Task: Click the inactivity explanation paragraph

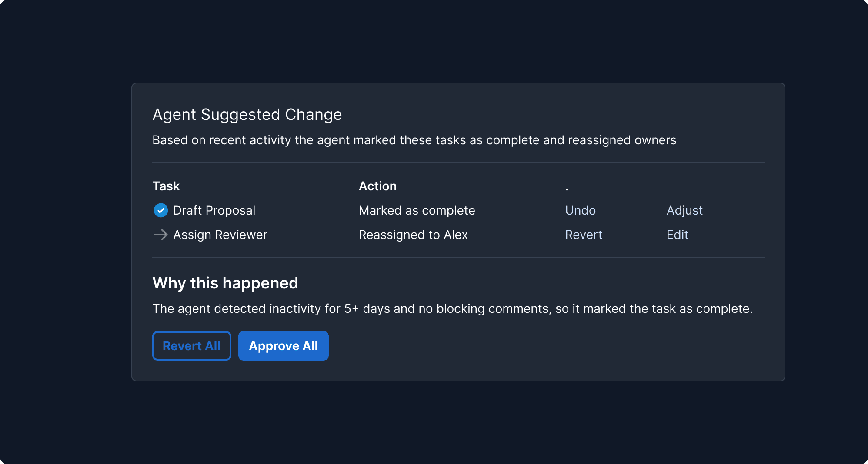Action: click(x=452, y=308)
